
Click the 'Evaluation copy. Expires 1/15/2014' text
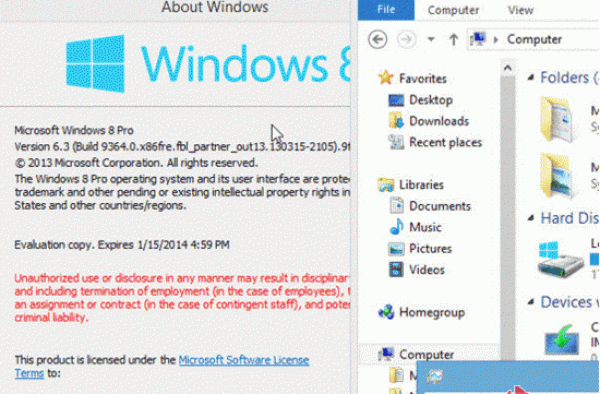coord(122,245)
